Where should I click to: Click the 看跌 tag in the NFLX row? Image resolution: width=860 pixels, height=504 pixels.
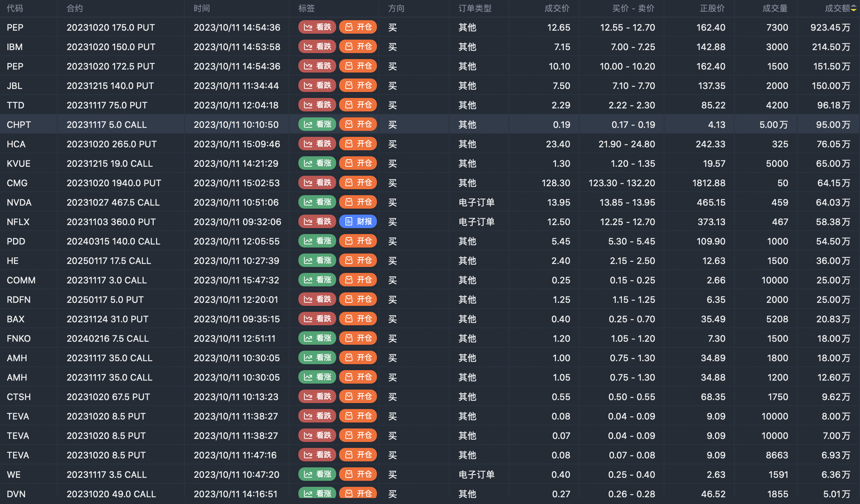pos(317,222)
